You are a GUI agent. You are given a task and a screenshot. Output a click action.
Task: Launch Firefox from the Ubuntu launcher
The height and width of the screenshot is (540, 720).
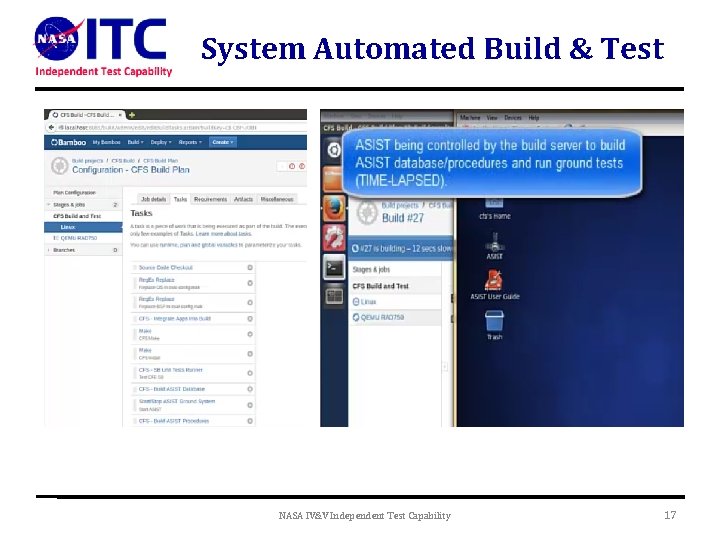(x=334, y=208)
